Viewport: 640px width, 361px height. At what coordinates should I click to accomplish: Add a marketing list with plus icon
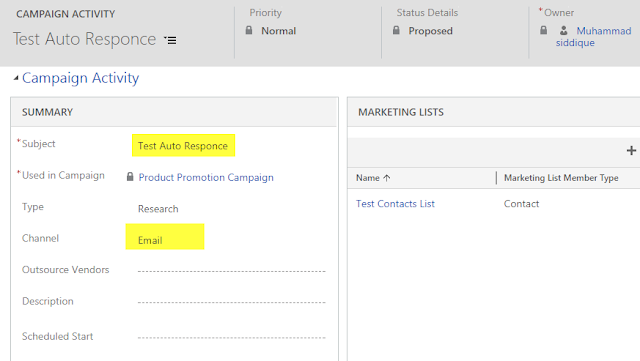pos(631,151)
